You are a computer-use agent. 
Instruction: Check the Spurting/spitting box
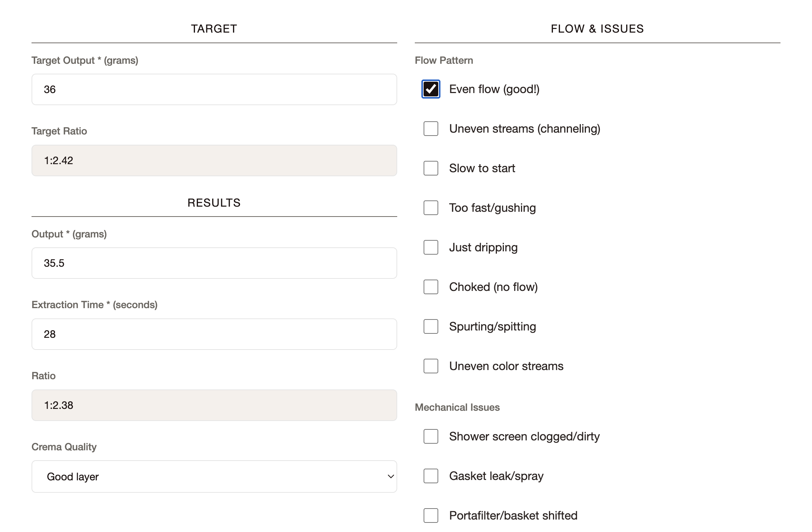click(431, 326)
